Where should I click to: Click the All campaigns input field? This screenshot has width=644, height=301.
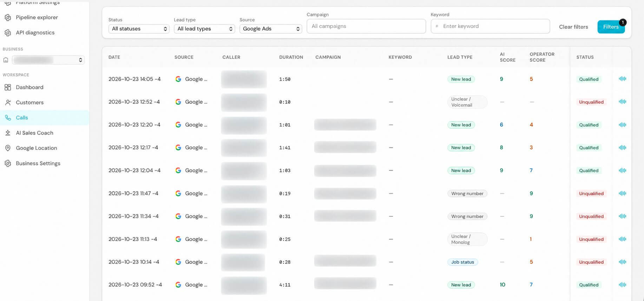(366, 26)
